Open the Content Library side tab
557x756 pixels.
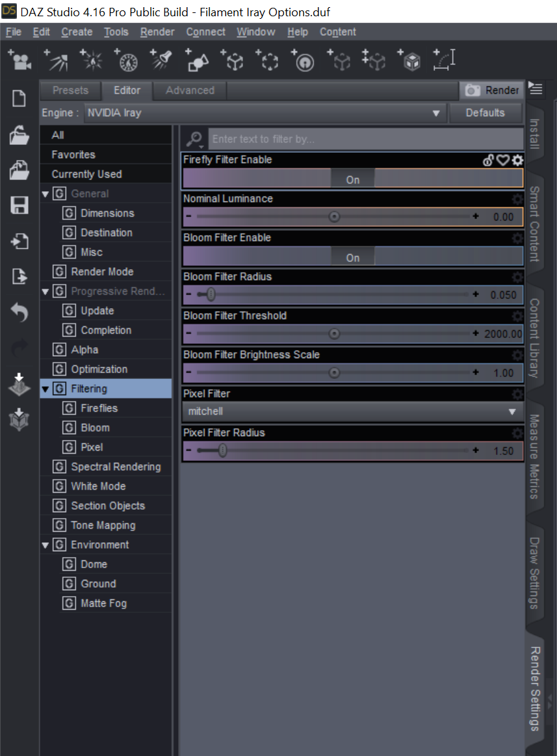534,337
